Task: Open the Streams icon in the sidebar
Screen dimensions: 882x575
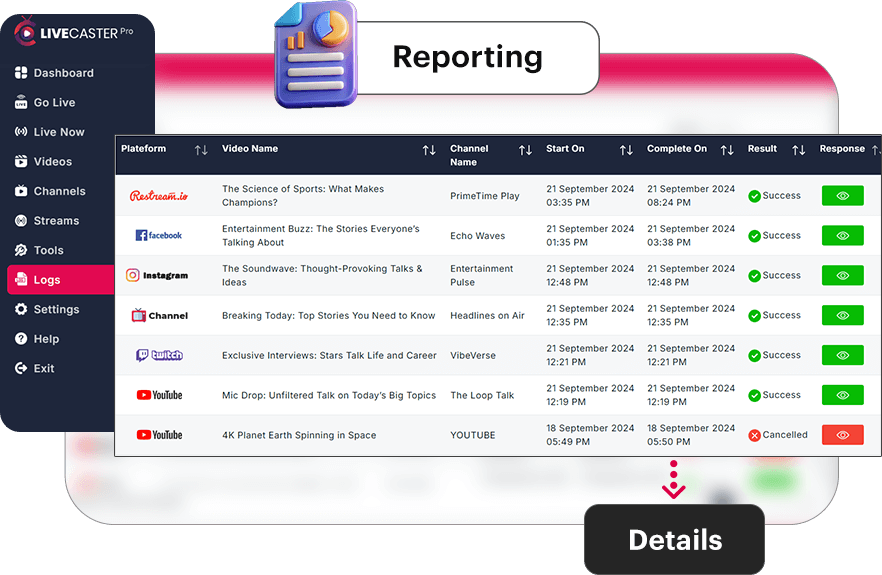Action: (x=21, y=221)
